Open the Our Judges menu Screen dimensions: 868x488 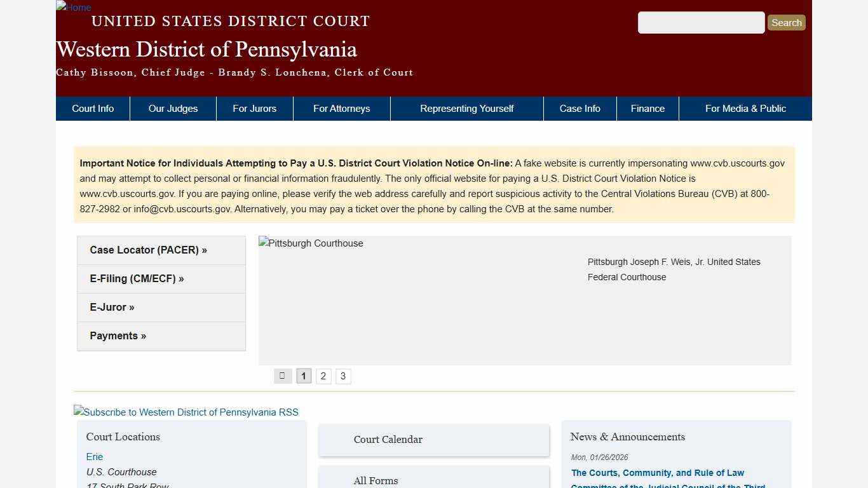(x=173, y=108)
